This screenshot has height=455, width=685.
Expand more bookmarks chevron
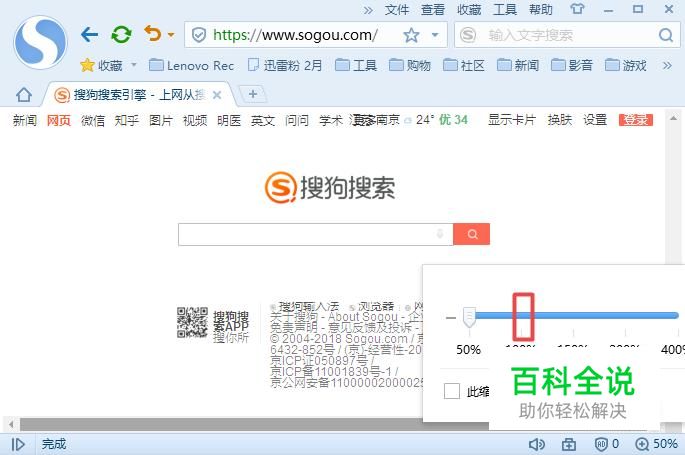point(667,65)
